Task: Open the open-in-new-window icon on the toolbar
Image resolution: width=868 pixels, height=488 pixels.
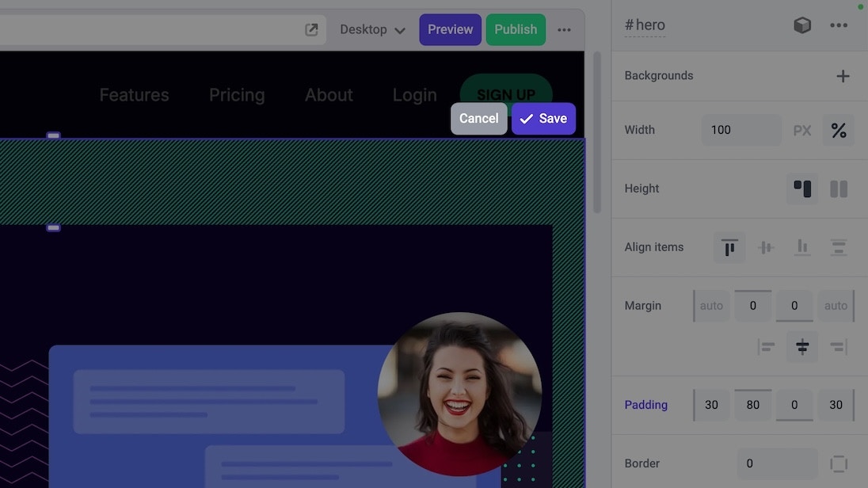Action: pyautogui.click(x=311, y=29)
